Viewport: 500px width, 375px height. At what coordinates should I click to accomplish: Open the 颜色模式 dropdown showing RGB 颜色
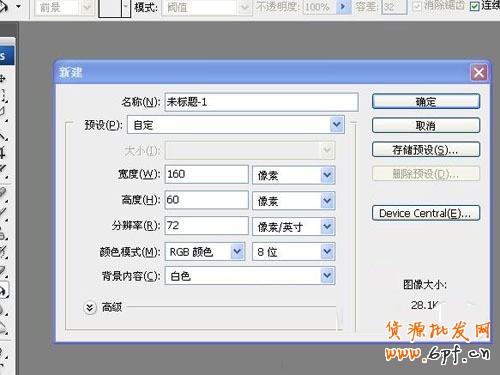[x=205, y=252]
